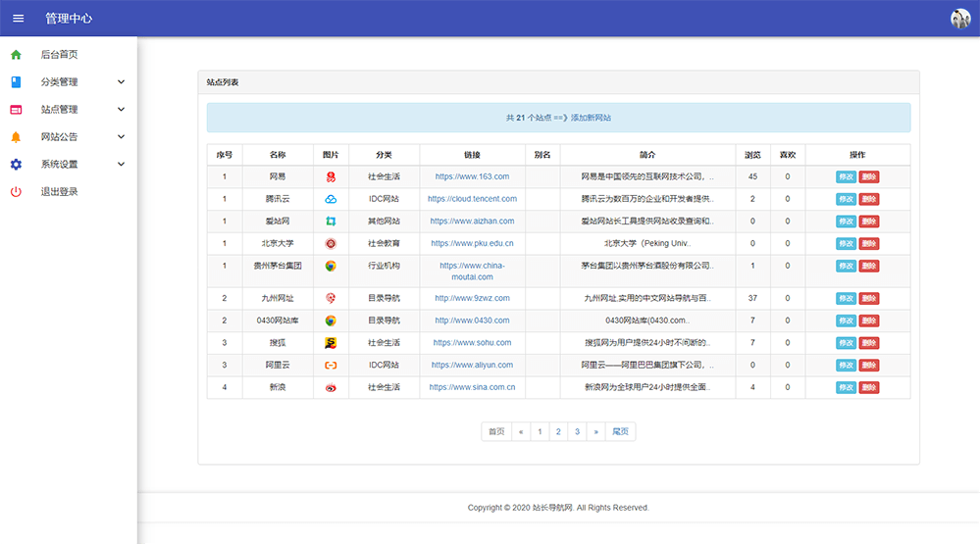Click the 系统设置 gear icon
Image resolution: width=980 pixels, height=544 pixels.
coord(17,165)
